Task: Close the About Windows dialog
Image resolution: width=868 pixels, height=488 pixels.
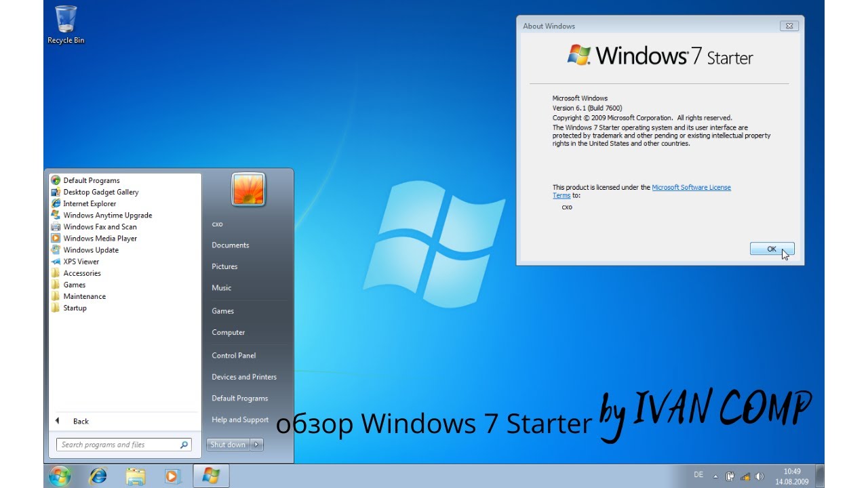Action: pyautogui.click(x=788, y=26)
